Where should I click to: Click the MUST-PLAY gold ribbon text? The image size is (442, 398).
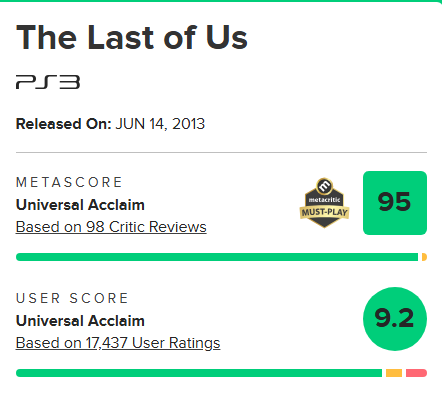point(324,212)
